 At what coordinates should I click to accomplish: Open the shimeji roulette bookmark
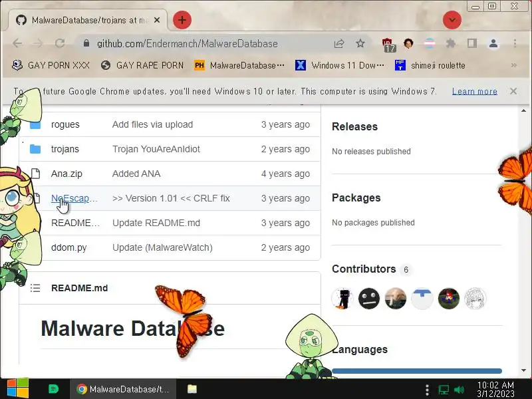click(x=430, y=65)
